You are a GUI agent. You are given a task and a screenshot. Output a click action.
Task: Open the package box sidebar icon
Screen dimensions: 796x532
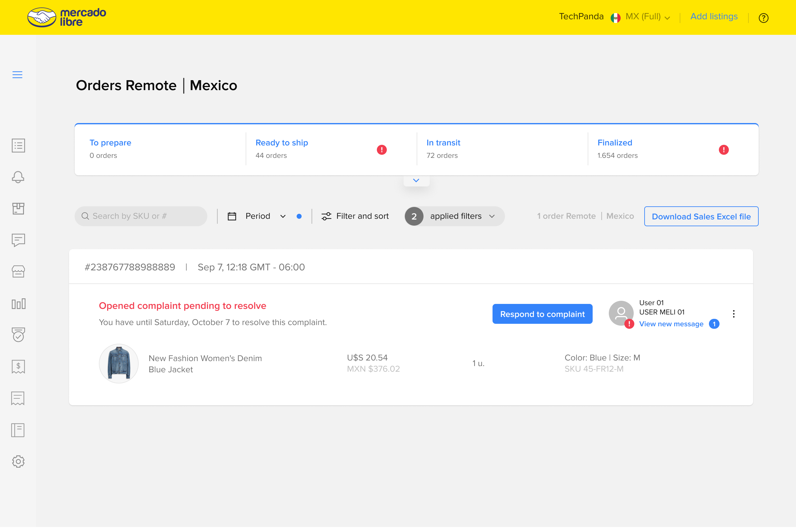[x=18, y=208]
